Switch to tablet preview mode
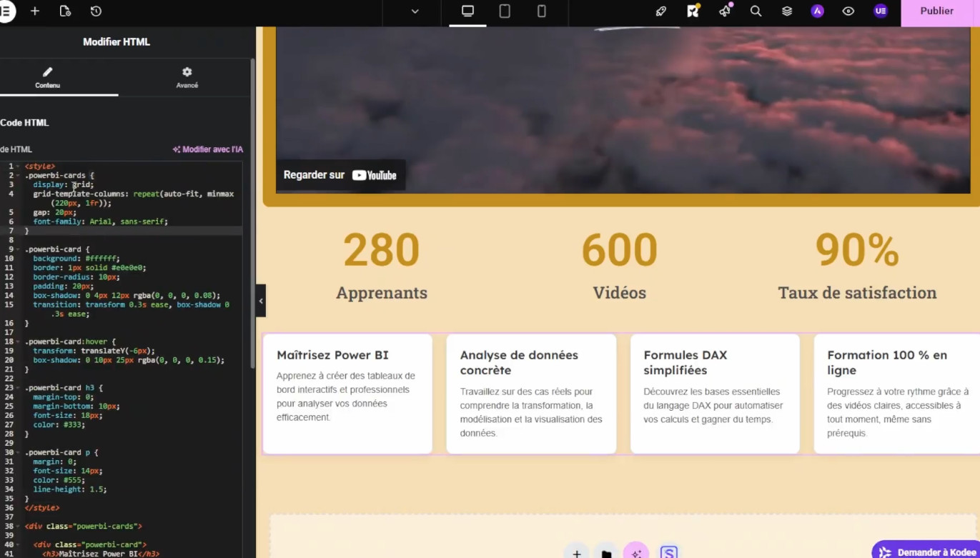This screenshot has height=558, width=980. pos(505,11)
